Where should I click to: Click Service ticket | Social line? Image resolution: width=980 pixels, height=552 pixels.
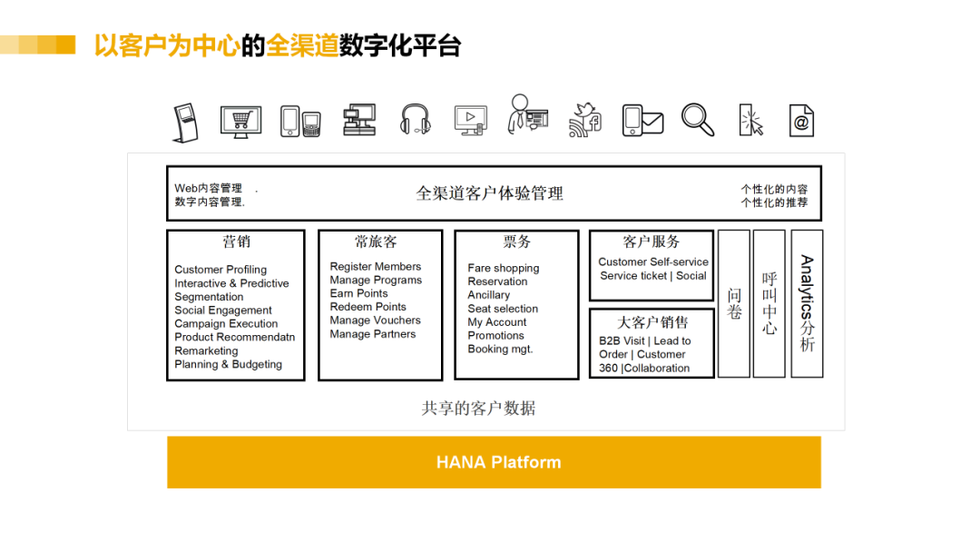point(653,276)
